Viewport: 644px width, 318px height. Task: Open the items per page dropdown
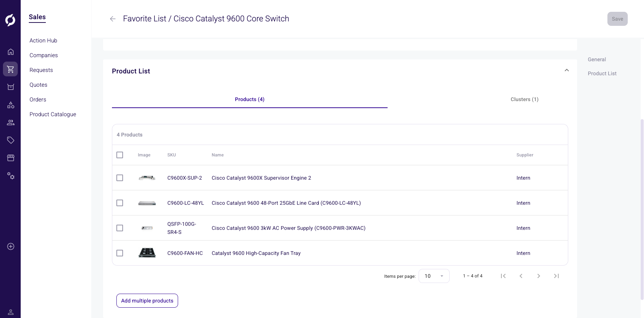click(x=434, y=276)
